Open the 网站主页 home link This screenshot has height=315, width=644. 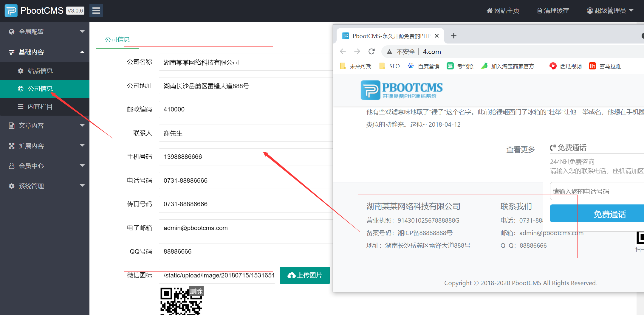503,11
